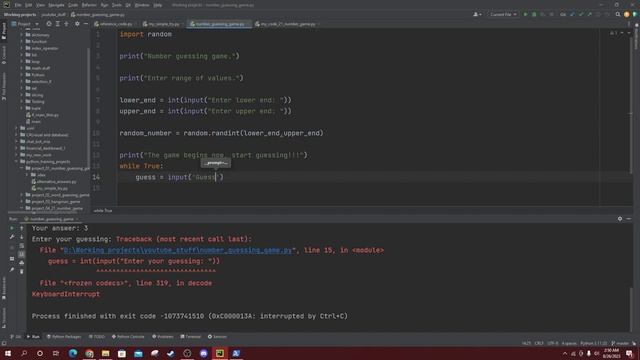The height and width of the screenshot is (360, 640).
Task: Expand the dictionary folder
Action: pyautogui.click(x=22, y=35)
